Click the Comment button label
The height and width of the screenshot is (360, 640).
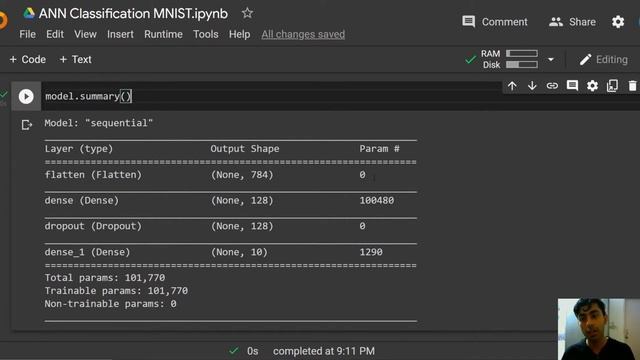(504, 22)
